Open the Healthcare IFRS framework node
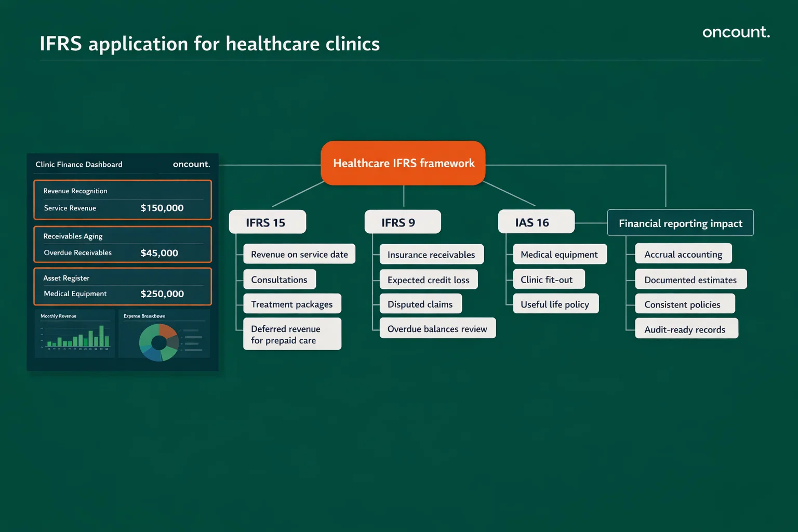Viewport: 798px width, 532px height. [x=403, y=163]
